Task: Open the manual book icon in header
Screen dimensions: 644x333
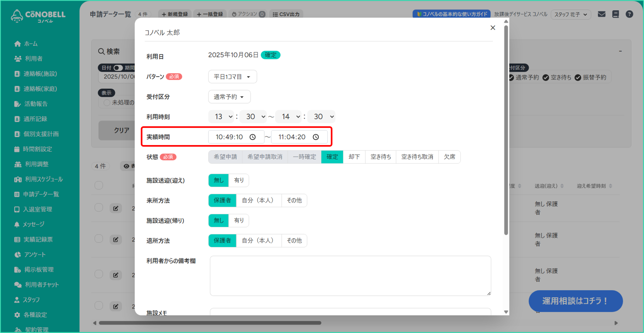Action: click(616, 14)
